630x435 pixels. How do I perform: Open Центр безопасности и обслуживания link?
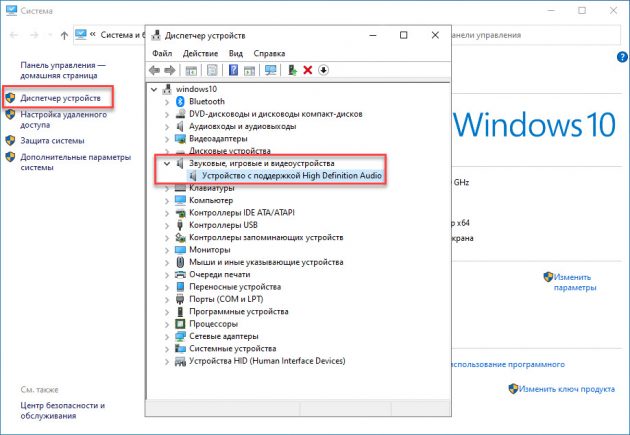pos(62,410)
